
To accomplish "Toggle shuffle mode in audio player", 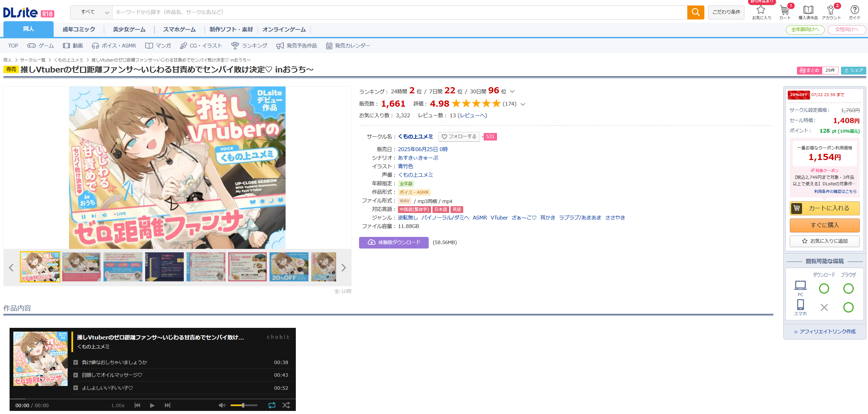I will 286,405.
